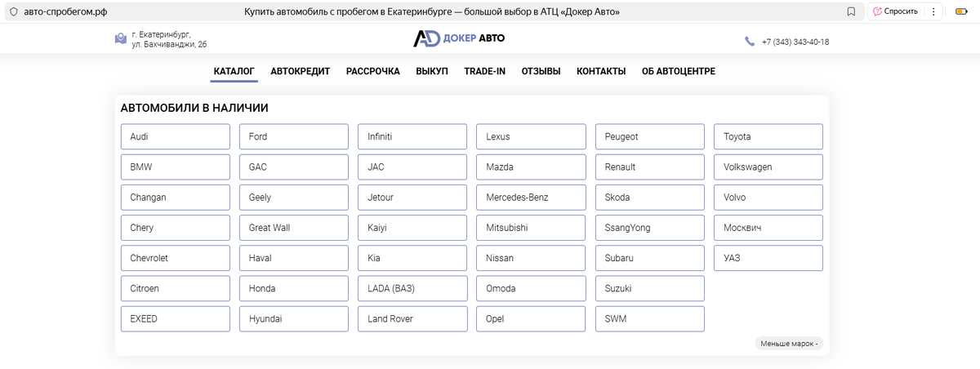The height and width of the screenshot is (369, 980).
Task: Choose the Honda brand
Action: (x=294, y=288)
